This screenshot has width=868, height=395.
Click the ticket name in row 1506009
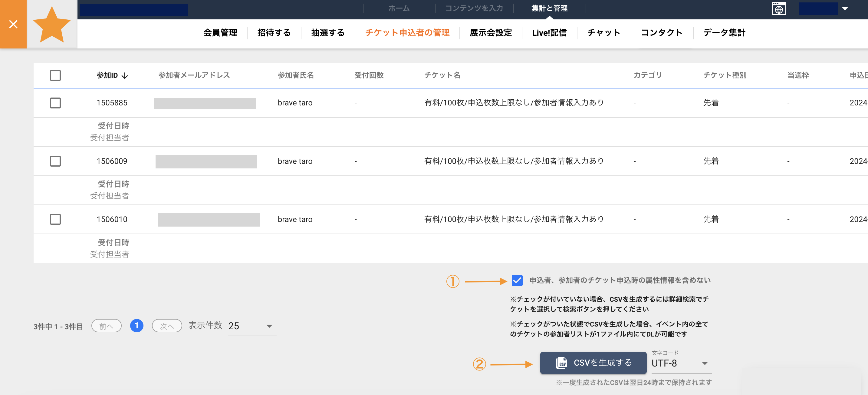pyautogui.click(x=514, y=161)
